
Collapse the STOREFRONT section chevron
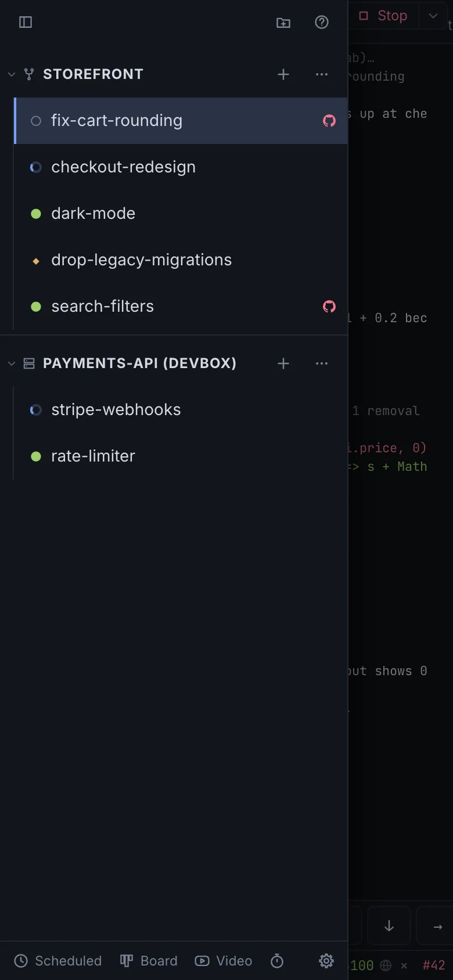click(12, 74)
